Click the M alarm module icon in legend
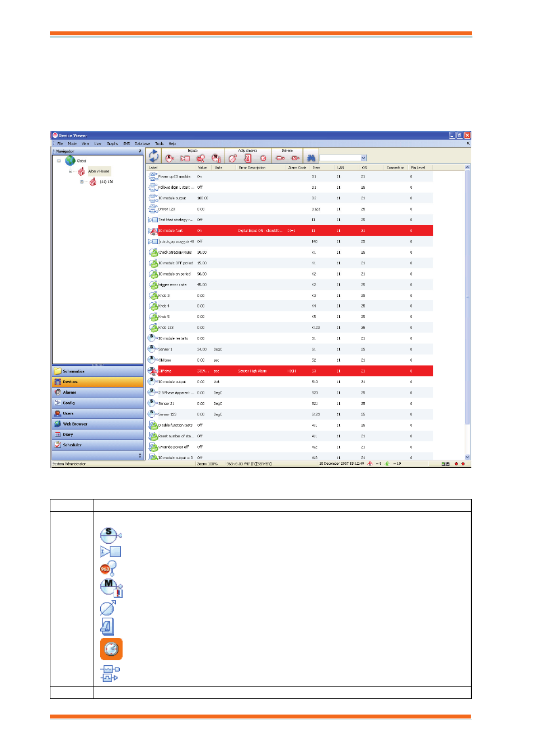This screenshot has width=534, height=756. click(111, 588)
